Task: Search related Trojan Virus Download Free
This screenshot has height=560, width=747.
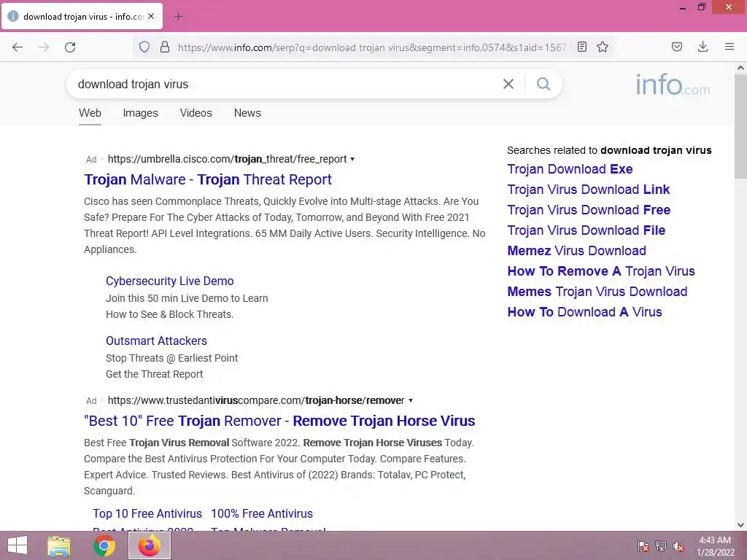Action: tap(589, 210)
